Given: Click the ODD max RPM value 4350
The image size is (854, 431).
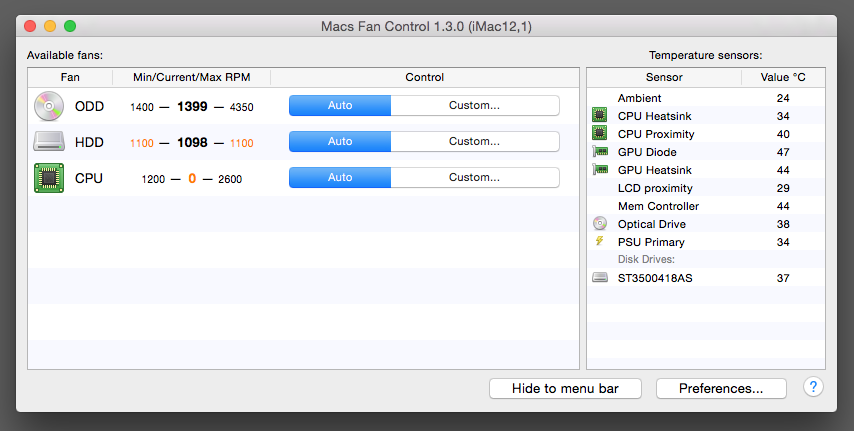Looking at the screenshot, I should [241, 107].
